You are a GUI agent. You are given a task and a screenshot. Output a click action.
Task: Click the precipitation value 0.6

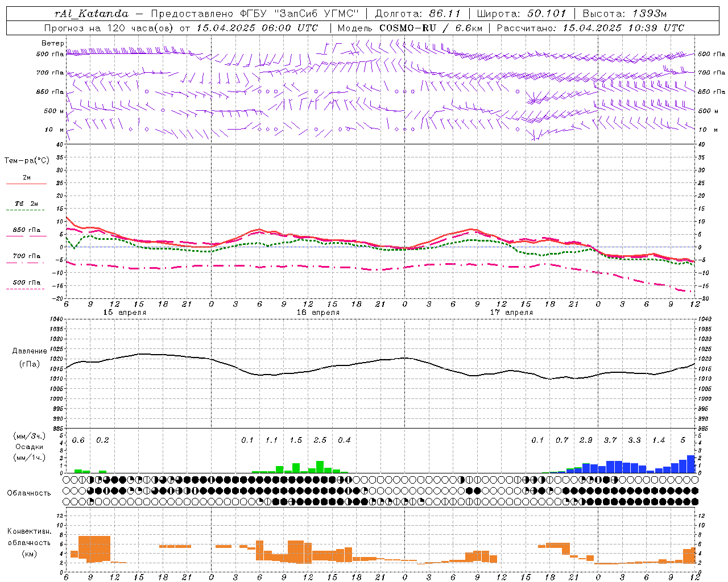pyautogui.click(x=78, y=440)
